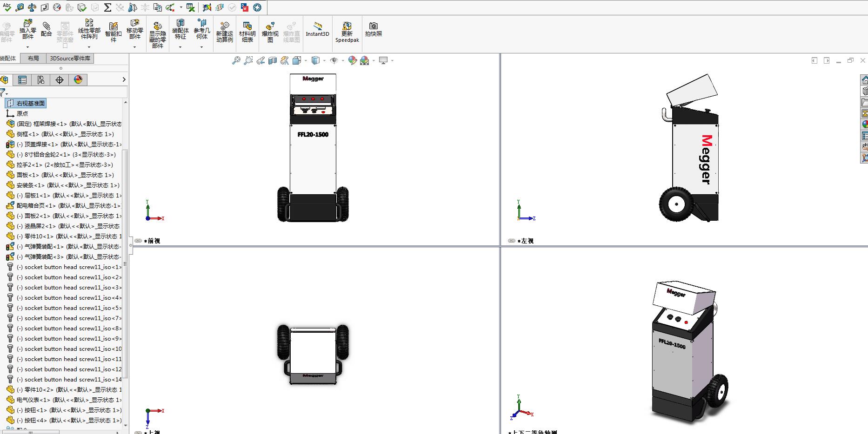Open New Motion Study tool
Screen dimensions: 868x434
(x=225, y=32)
